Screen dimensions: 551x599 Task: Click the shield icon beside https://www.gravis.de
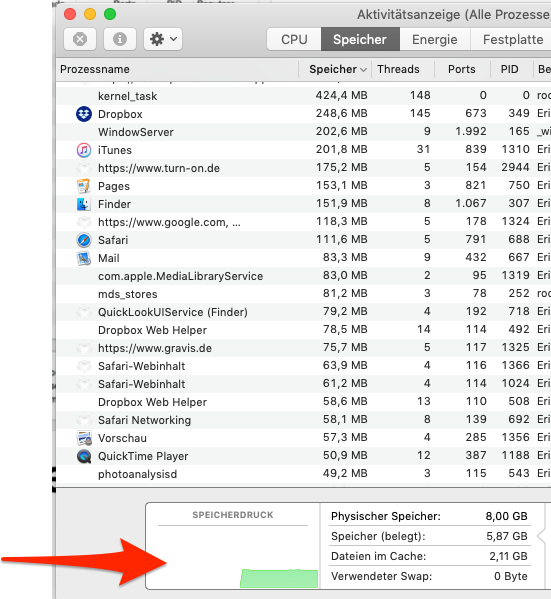[x=84, y=348]
